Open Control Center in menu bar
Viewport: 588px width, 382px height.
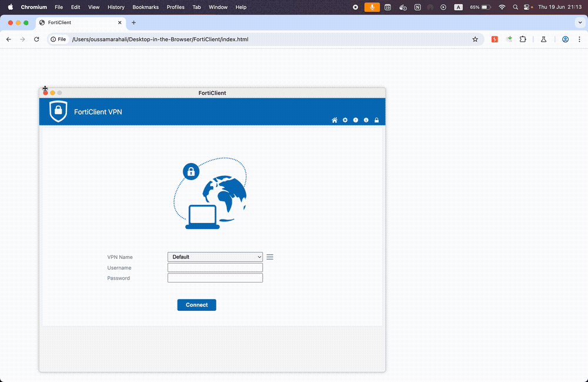point(527,7)
